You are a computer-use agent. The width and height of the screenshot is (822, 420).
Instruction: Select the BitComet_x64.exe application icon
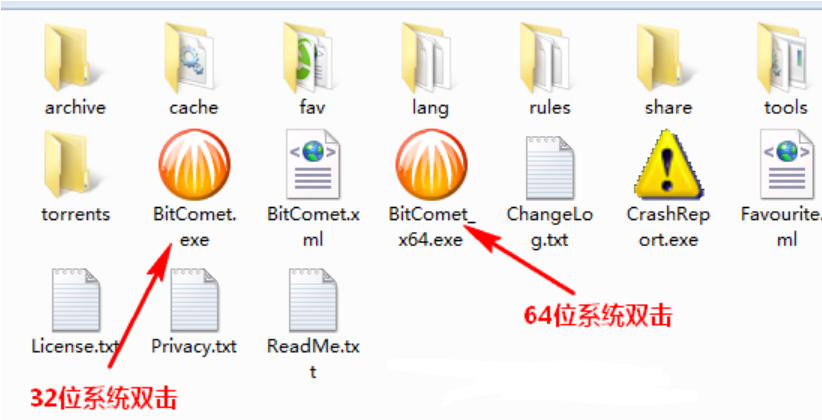click(x=431, y=165)
